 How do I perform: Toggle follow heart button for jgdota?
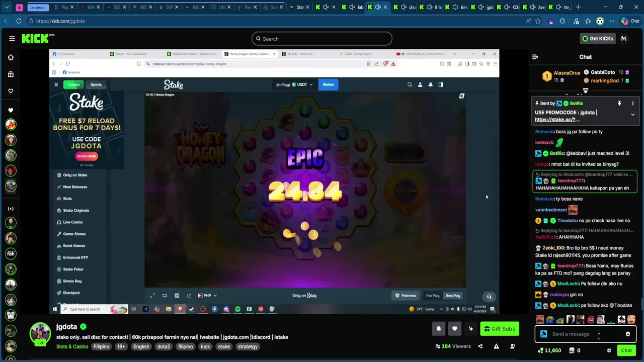454,329
